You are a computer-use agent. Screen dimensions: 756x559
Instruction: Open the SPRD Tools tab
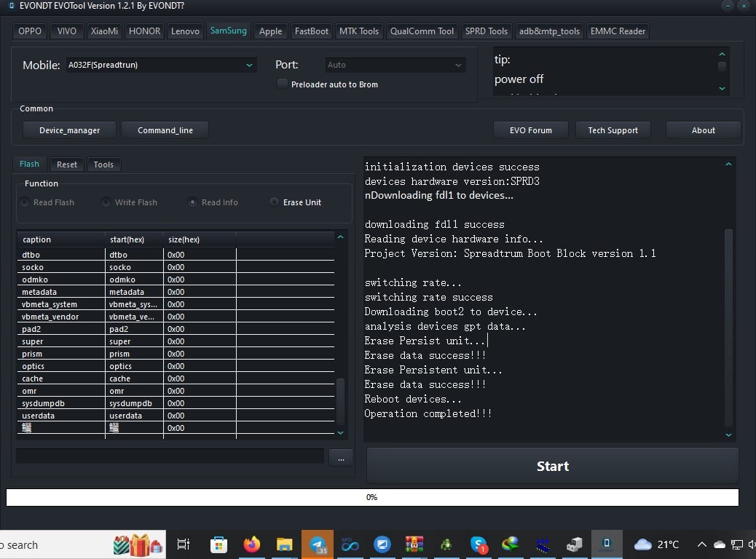pos(486,31)
